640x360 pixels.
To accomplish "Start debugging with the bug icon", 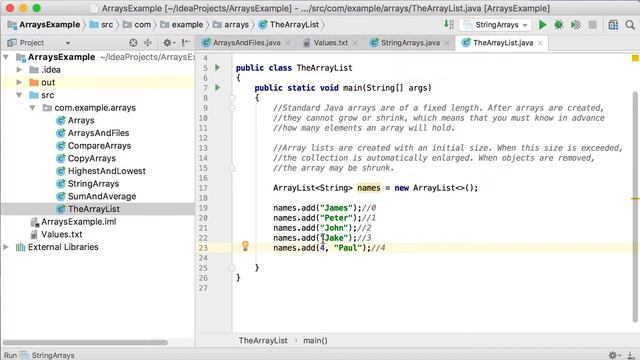I will tap(559, 25).
